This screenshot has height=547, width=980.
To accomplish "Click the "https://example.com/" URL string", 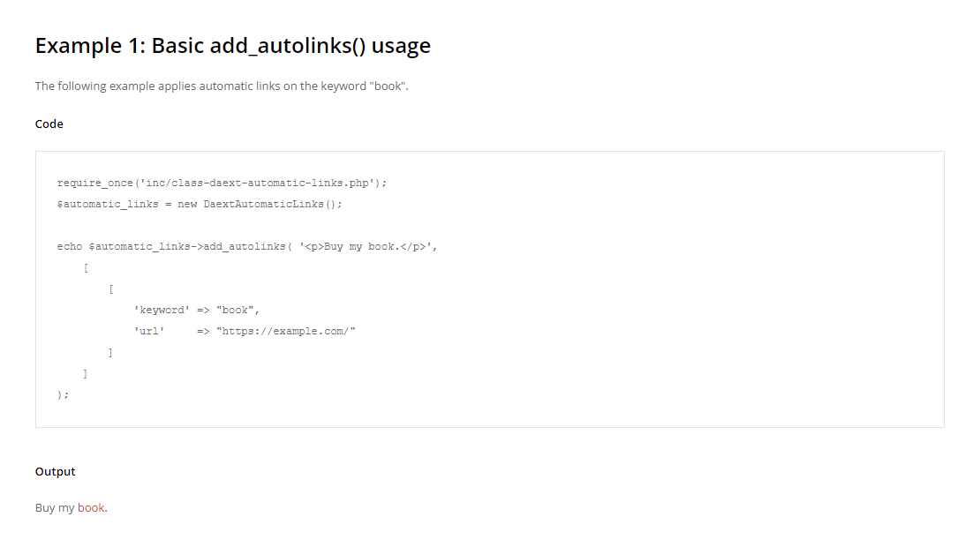I will click(286, 332).
